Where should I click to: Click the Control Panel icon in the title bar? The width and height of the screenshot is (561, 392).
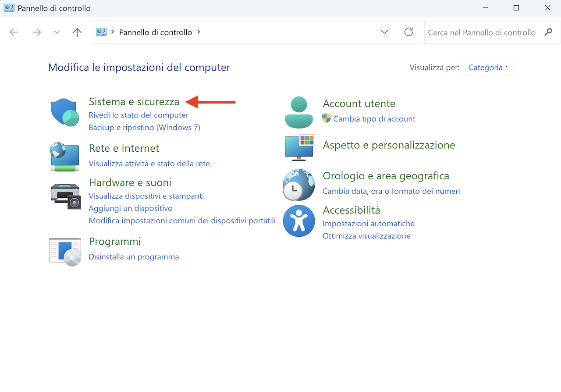[x=9, y=8]
